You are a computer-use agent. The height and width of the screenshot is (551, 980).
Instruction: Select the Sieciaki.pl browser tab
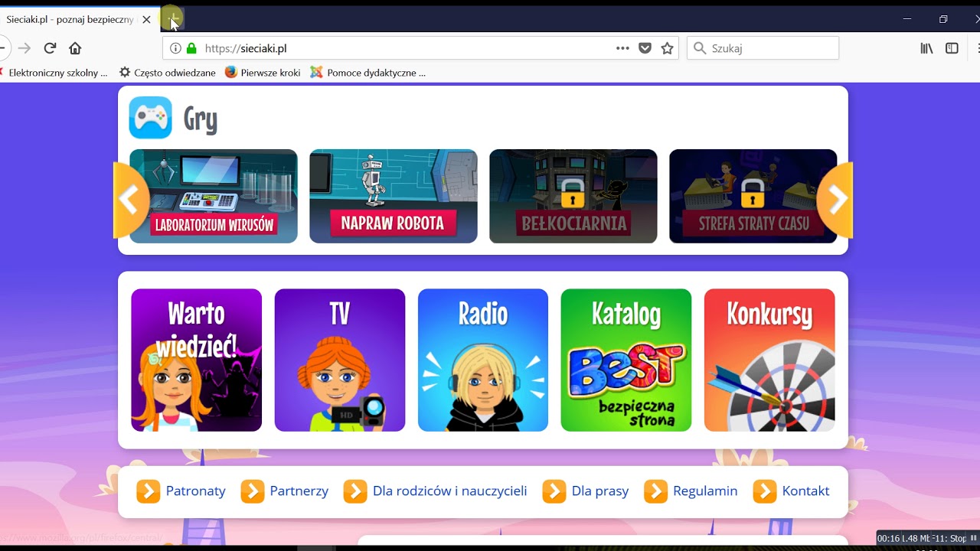[x=79, y=20]
